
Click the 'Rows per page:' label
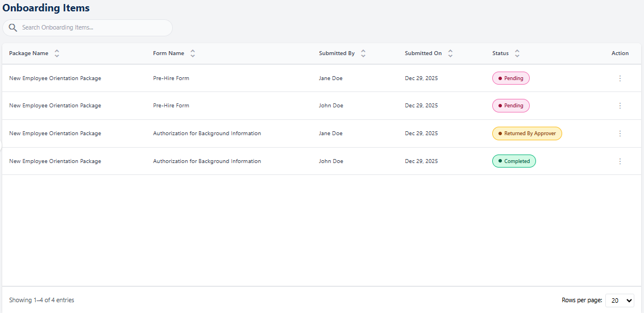click(x=582, y=301)
